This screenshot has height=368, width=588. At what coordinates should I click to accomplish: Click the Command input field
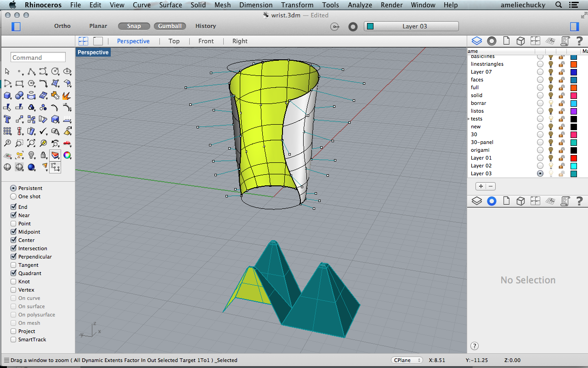[38, 57]
